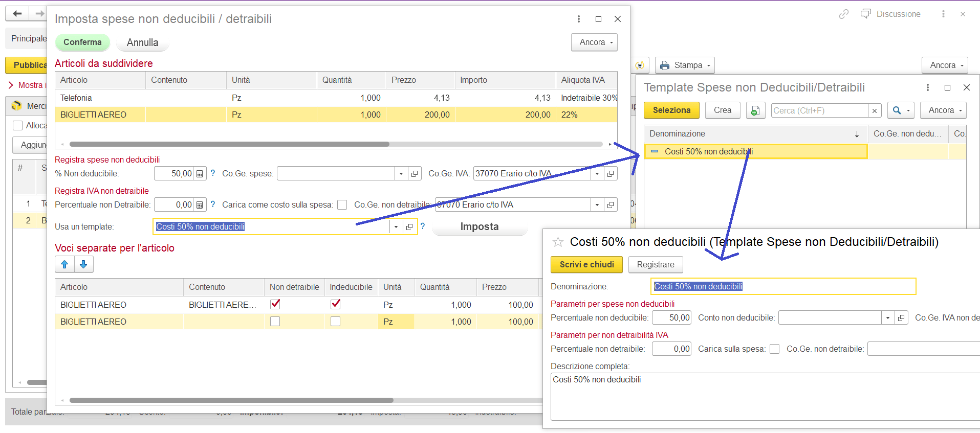Open the link chain icon near Discussione
This screenshot has height=433, width=980.
click(x=844, y=14)
